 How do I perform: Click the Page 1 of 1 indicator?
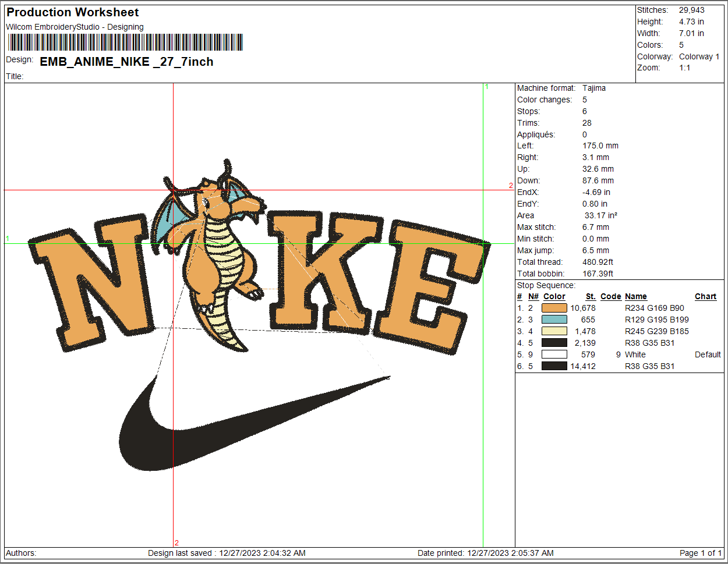[x=700, y=553]
